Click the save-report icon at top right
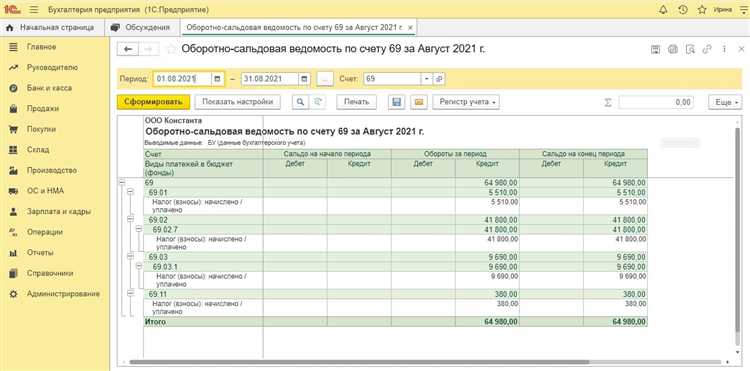This screenshot has width=750, height=371. tap(656, 49)
